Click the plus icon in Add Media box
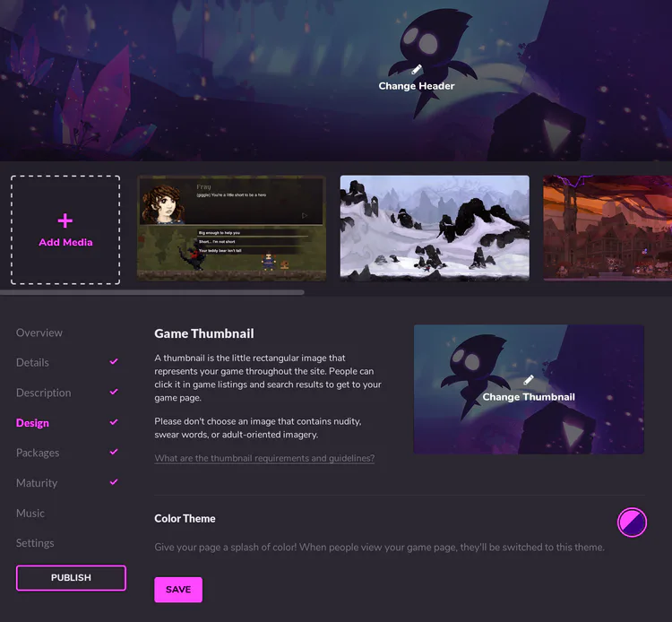 pyautogui.click(x=65, y=220)
